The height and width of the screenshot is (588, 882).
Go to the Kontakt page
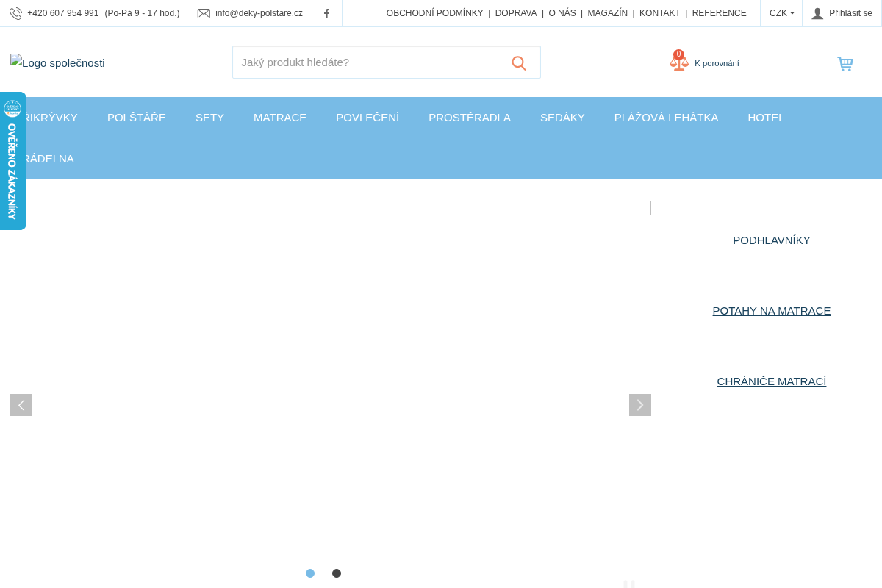(x=660, y=13)
